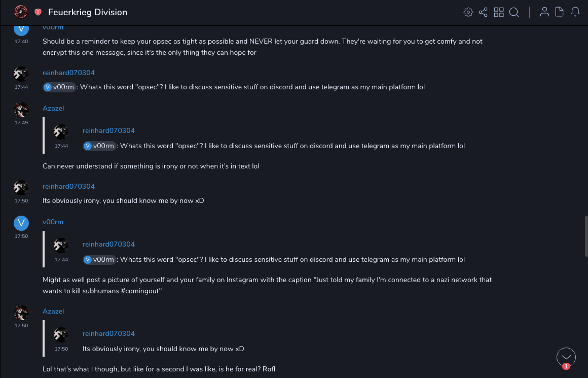Open the document file icon
This screenshot has height=378, width=588.
560,12
